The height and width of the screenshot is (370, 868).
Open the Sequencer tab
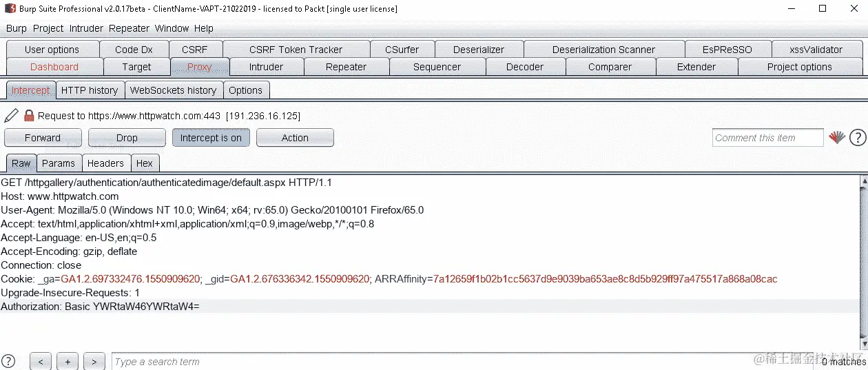click(437, 67)
